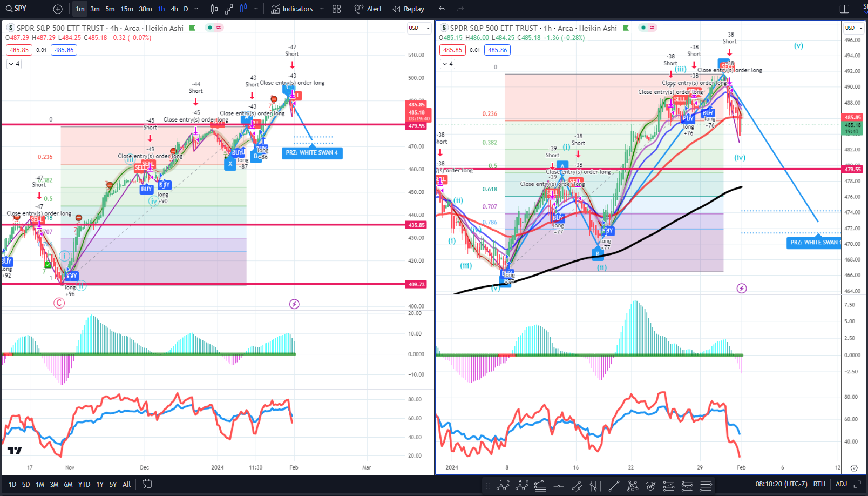
Task: Click the red 485.85 sell box on right chart
Action: (452, 50)
